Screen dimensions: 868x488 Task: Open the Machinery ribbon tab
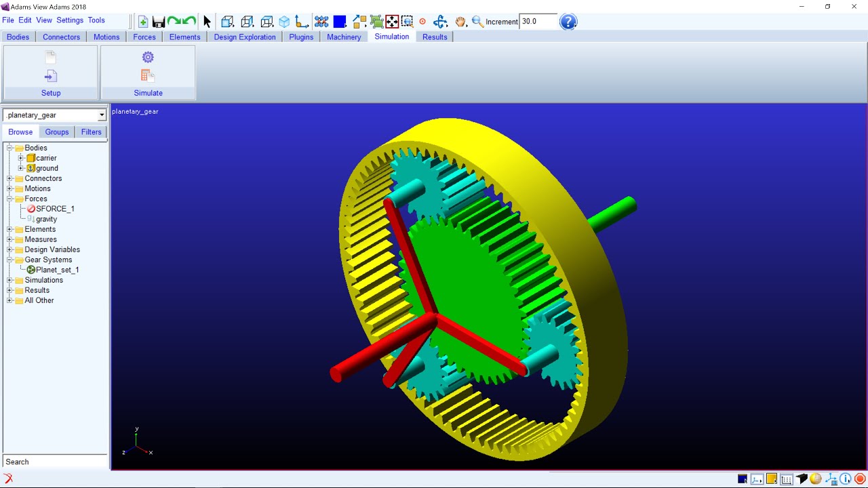pos(344,37)
